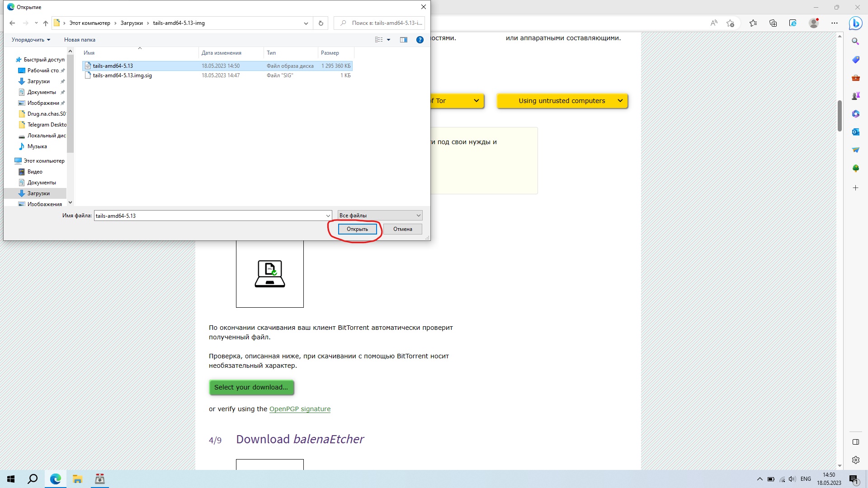Image resolution: width=868 pixels, height=488 pixels.
Task: Click Edge Favorites star icon
Action: (x=753, y=23)
